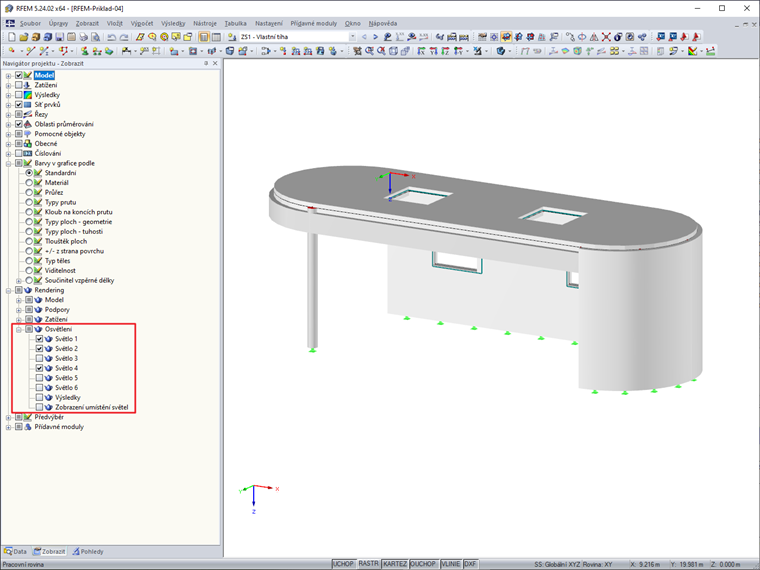Set view in Z direction
Image resolution: width=760 pixels, height=570 pixels.
coord(445,51)
